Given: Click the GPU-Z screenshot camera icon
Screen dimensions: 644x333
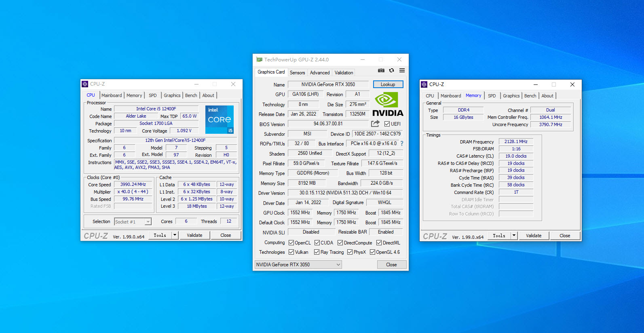Looking at the screenshot, I should click(381, 70).
